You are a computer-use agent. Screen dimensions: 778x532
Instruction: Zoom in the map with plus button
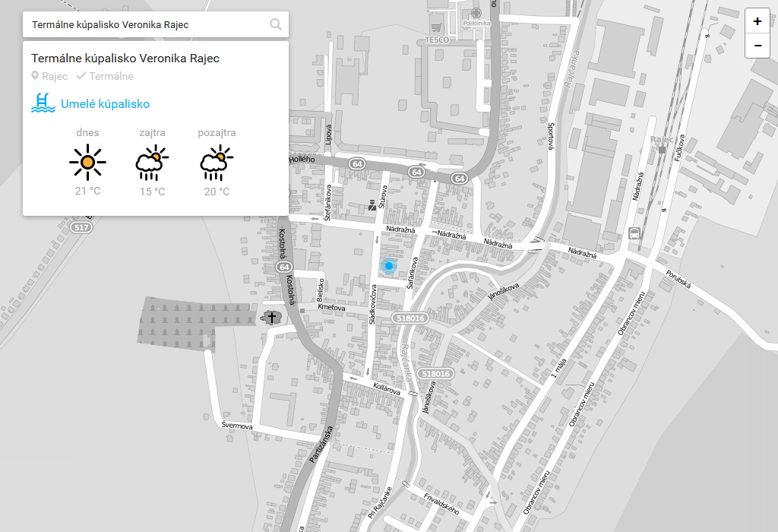click(757, 21)
